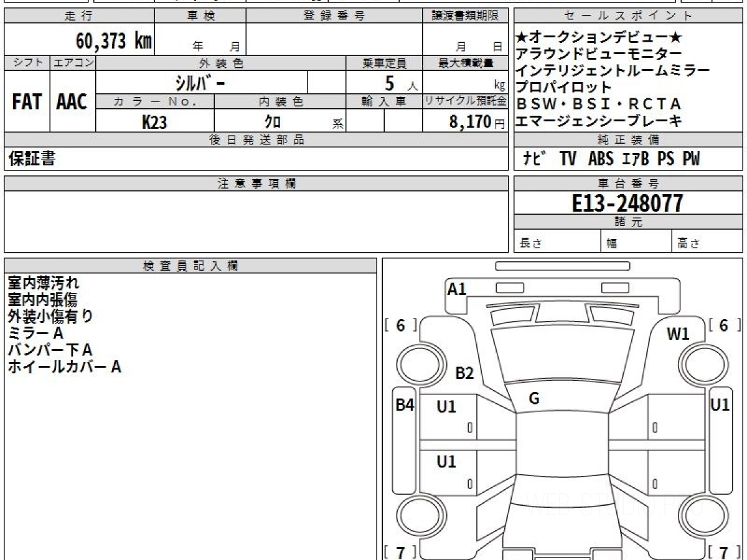Viewport: 747px width, 560px height.
Task: Click the mileage value 60,373 km
Action: tap(114, 41)
